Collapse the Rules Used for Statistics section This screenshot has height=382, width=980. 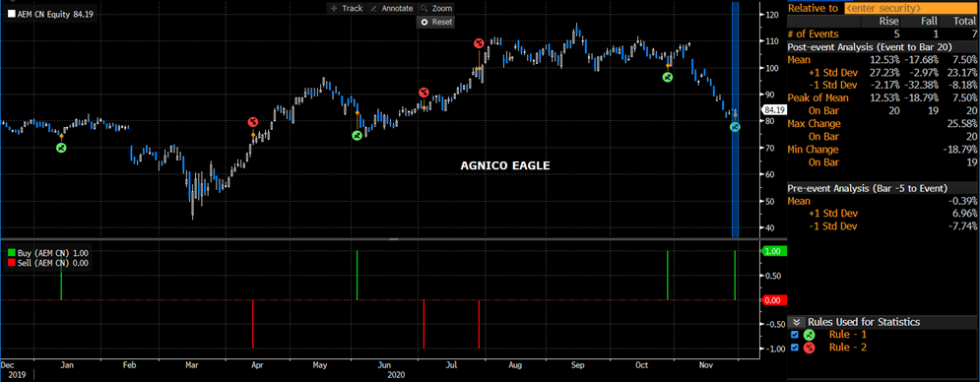pos(797,322)
